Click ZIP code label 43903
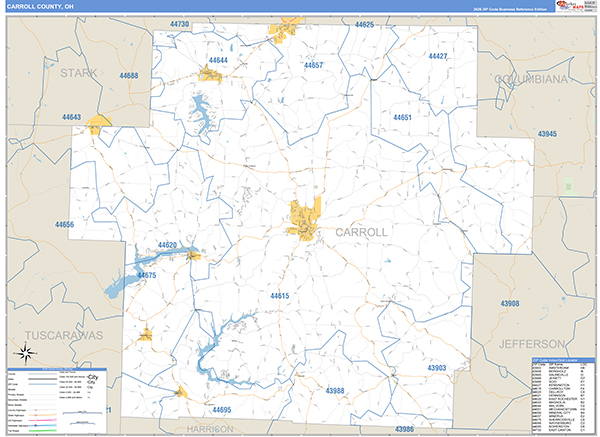The image size is (600, 437). (x=437, y=368)
